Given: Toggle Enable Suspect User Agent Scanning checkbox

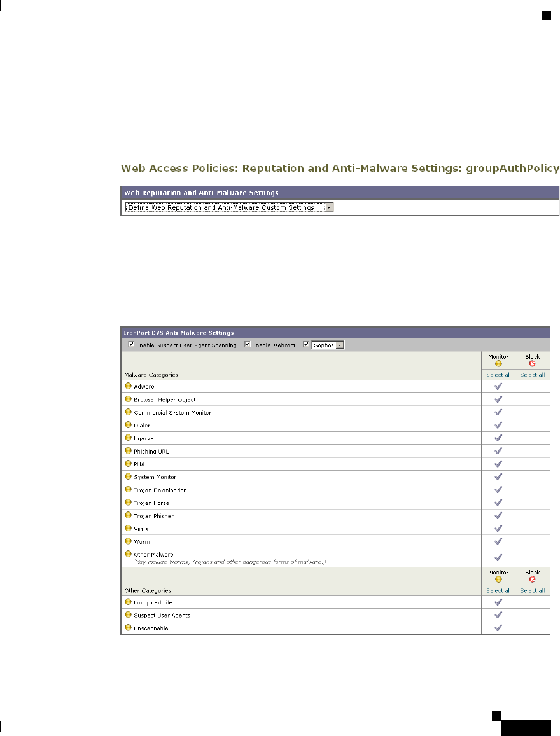Looking at the screenshot, I should pos(131,344).
